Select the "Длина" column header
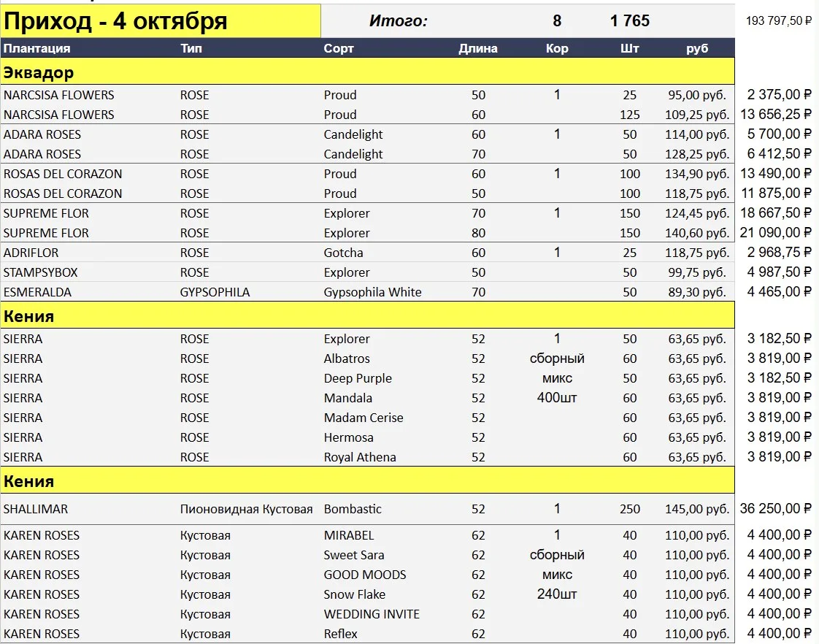The image size is (819, 644). coord(478,49)
